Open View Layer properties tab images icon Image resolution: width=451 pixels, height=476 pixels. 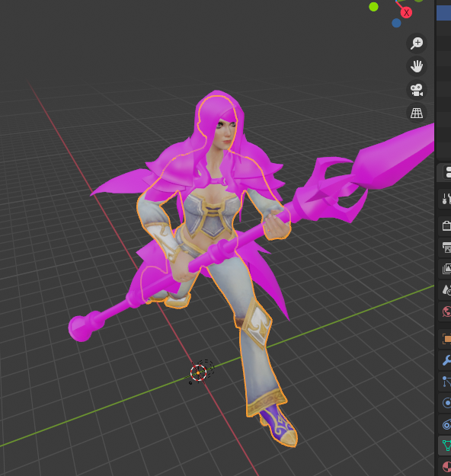tap(446, 269)
